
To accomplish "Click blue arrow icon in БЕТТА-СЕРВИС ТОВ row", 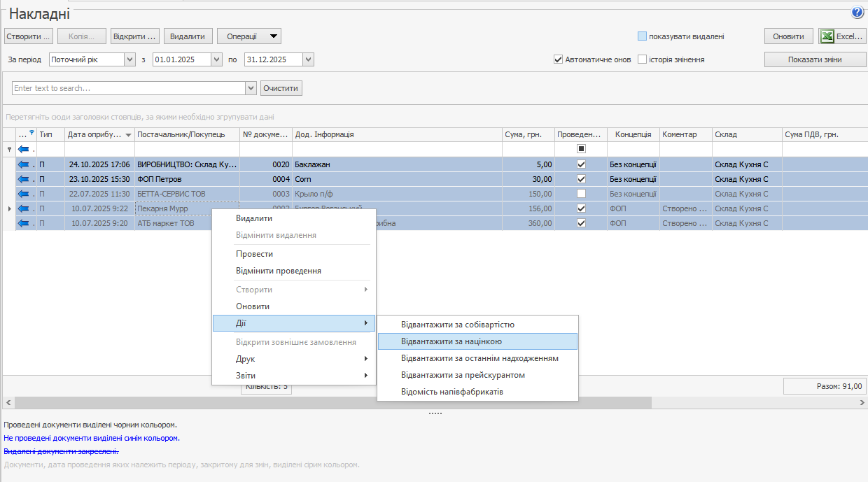I will coord(24,194).
